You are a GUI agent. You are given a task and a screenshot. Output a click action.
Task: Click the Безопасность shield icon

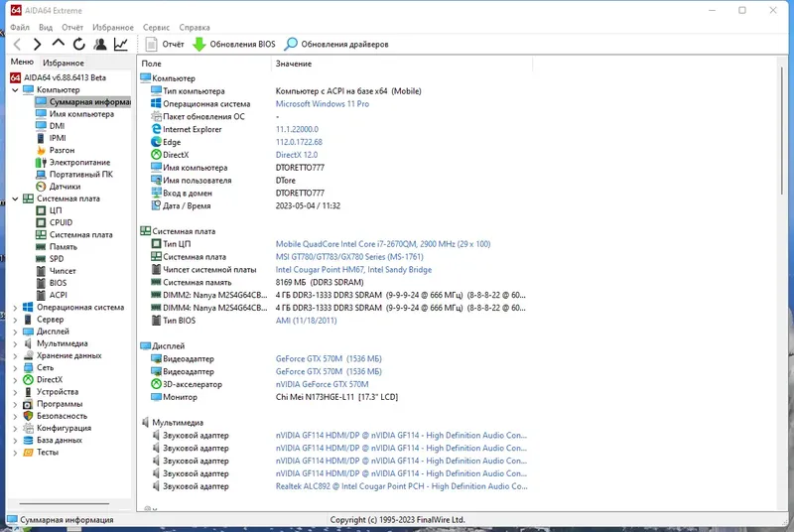tap(29, 416)
